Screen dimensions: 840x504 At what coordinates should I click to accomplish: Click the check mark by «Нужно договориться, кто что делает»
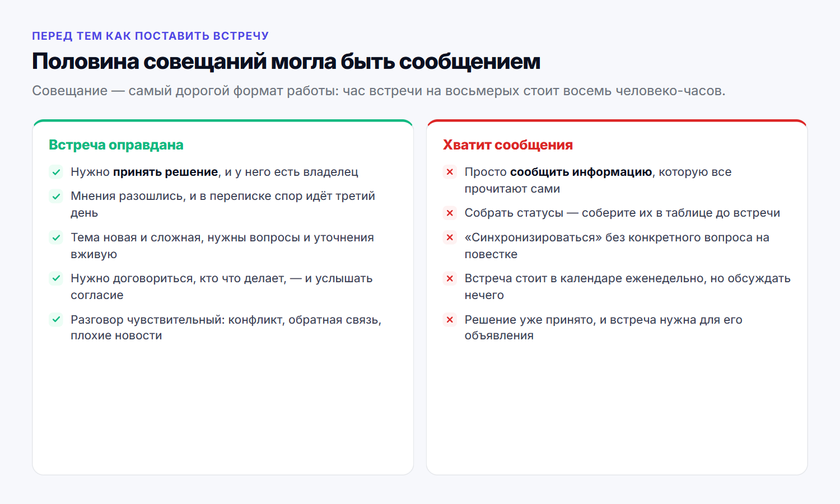56,278
